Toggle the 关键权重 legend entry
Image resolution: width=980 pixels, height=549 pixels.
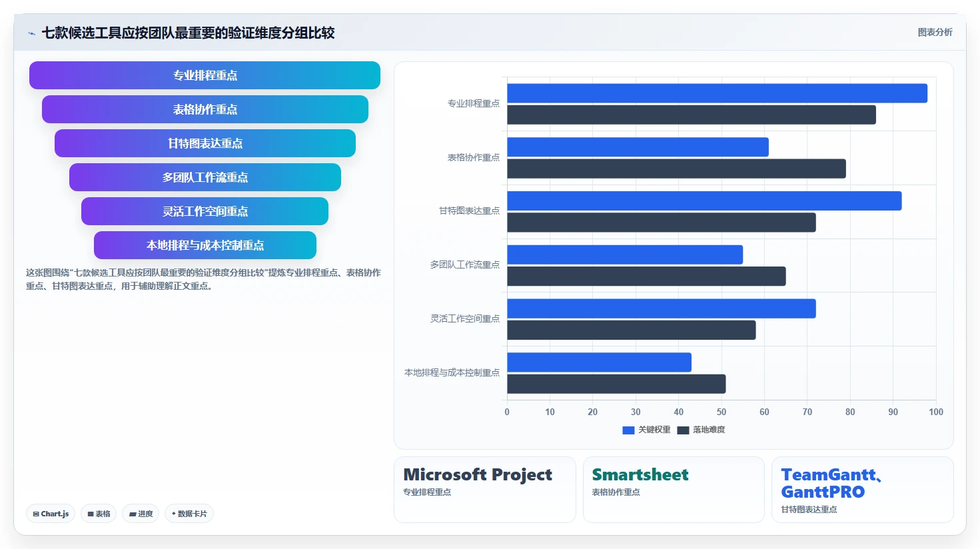click(646, 430)
